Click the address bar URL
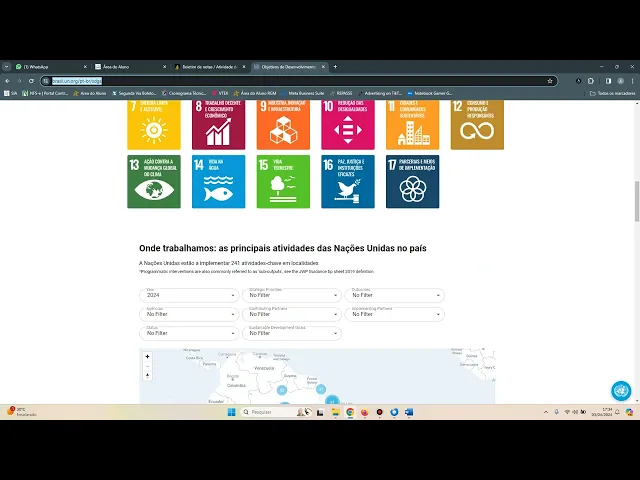The height and width of the screenshot is (480, 640). click(77, 81)
